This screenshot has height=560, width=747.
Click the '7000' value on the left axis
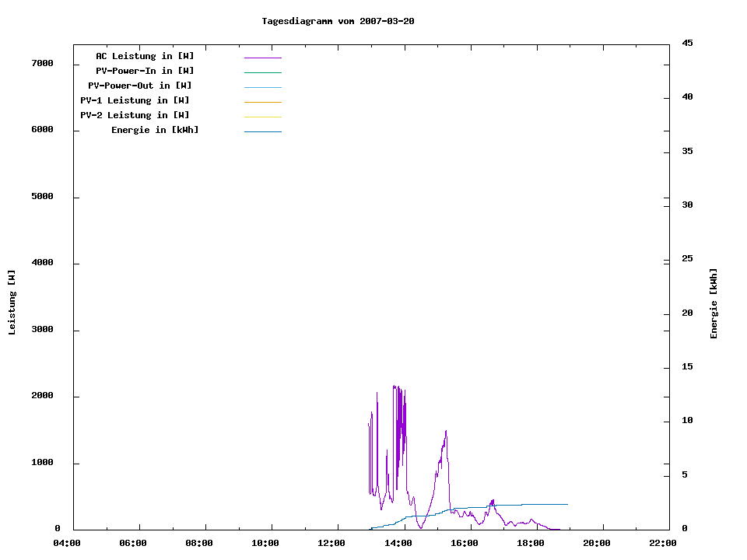[42, 63]
